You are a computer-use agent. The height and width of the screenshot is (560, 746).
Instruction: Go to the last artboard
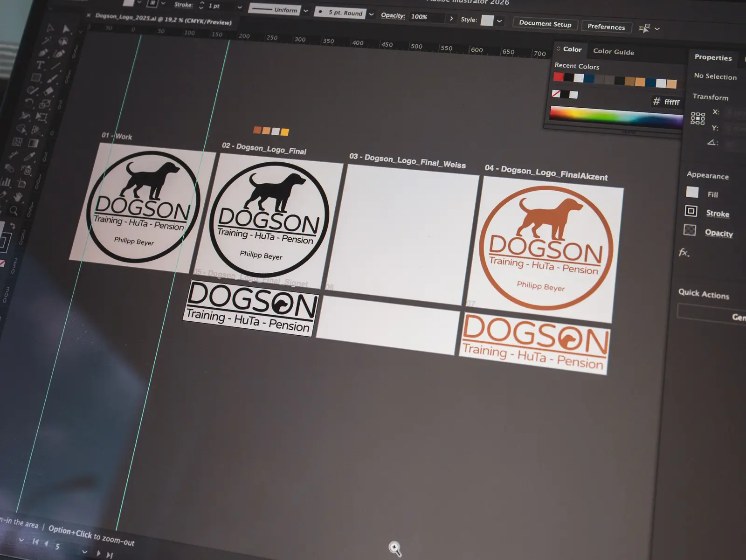pyautogui.click(x=110, y=555)
